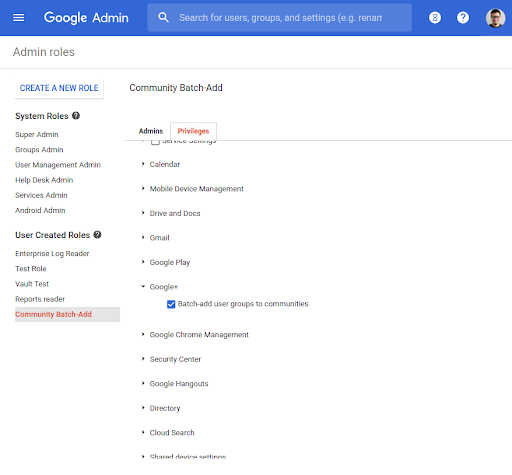The height and width of the screenshot is (475, 512).
Task: Select the Privileges tab
Action: tap(193, 131)
